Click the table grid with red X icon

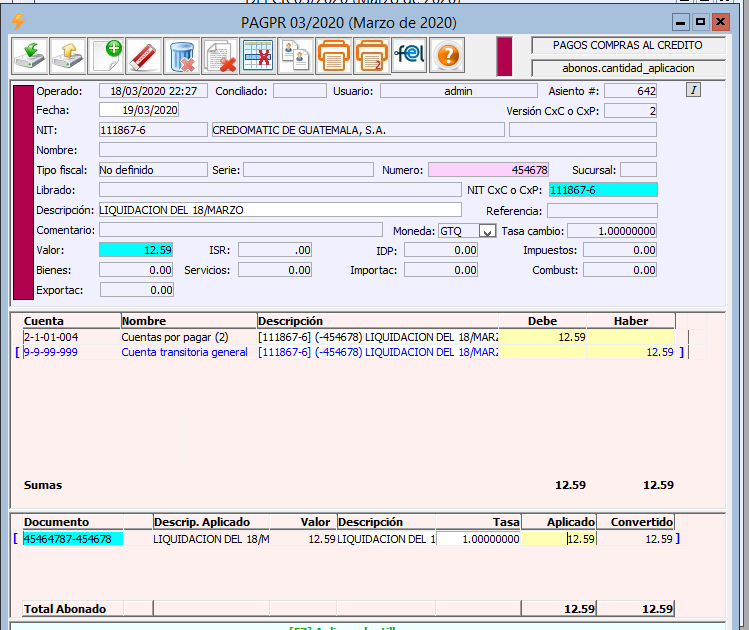point(257,55)
